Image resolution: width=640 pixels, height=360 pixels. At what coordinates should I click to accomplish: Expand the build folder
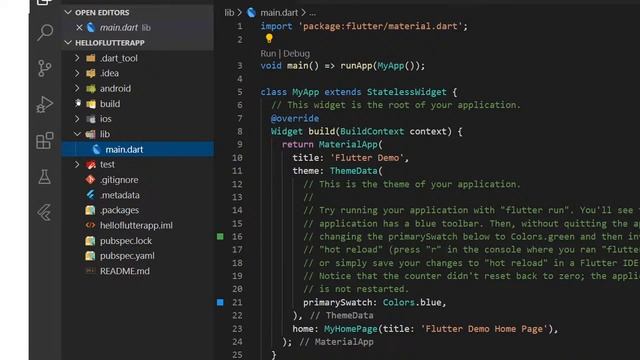77,103
